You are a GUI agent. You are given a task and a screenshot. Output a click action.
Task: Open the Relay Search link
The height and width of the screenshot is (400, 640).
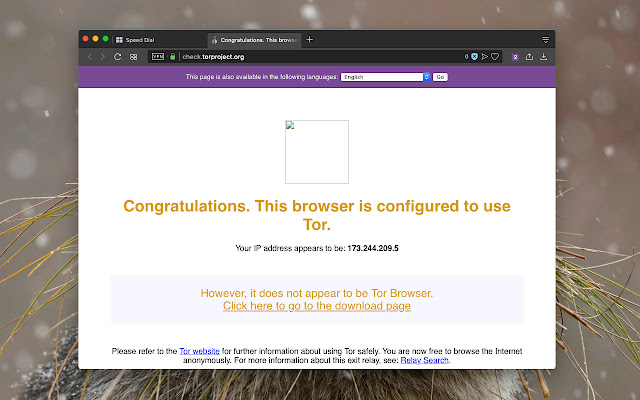[424, 360]
